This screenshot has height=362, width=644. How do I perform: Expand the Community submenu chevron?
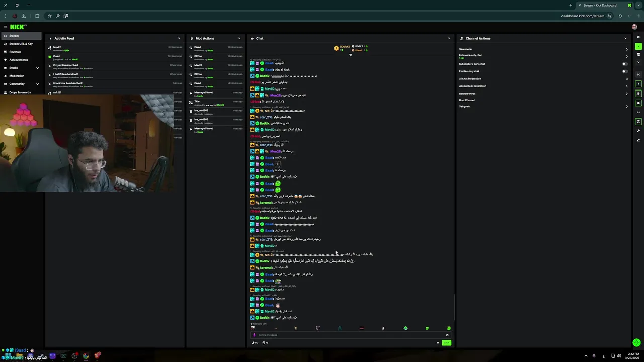click(x=37, y=84)
